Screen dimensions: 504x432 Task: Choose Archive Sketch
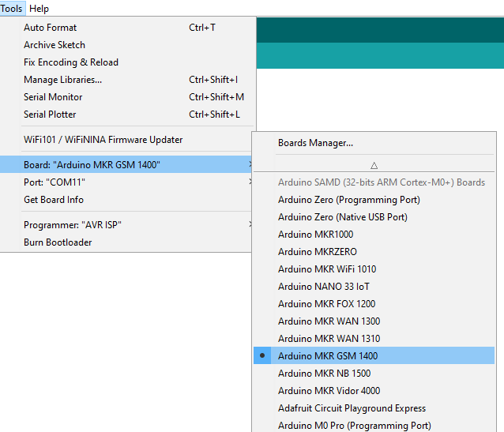tap(55, 45)
